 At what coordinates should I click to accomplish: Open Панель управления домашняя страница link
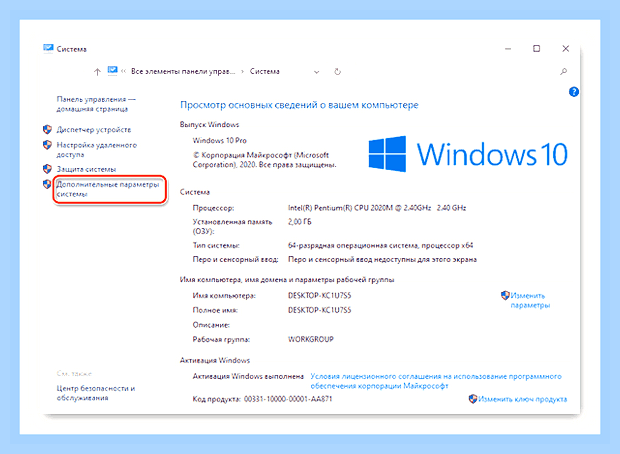96,104
